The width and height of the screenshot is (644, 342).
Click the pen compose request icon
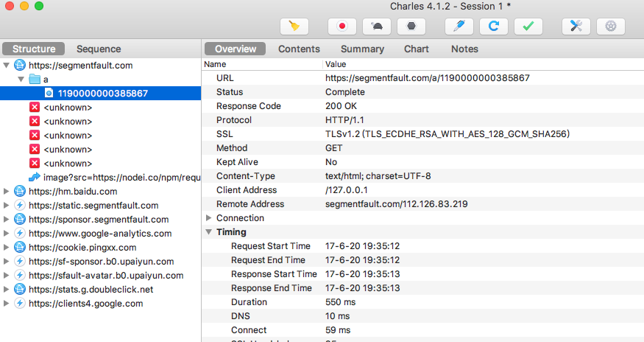click(459, 26)
